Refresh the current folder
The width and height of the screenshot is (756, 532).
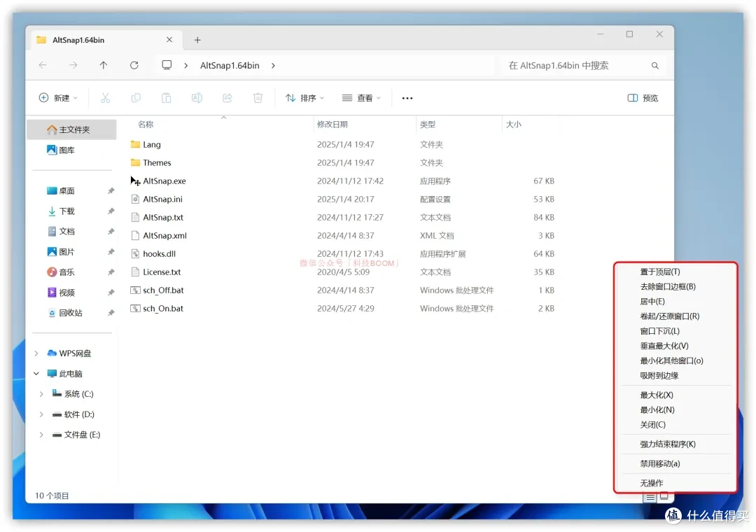134,65
